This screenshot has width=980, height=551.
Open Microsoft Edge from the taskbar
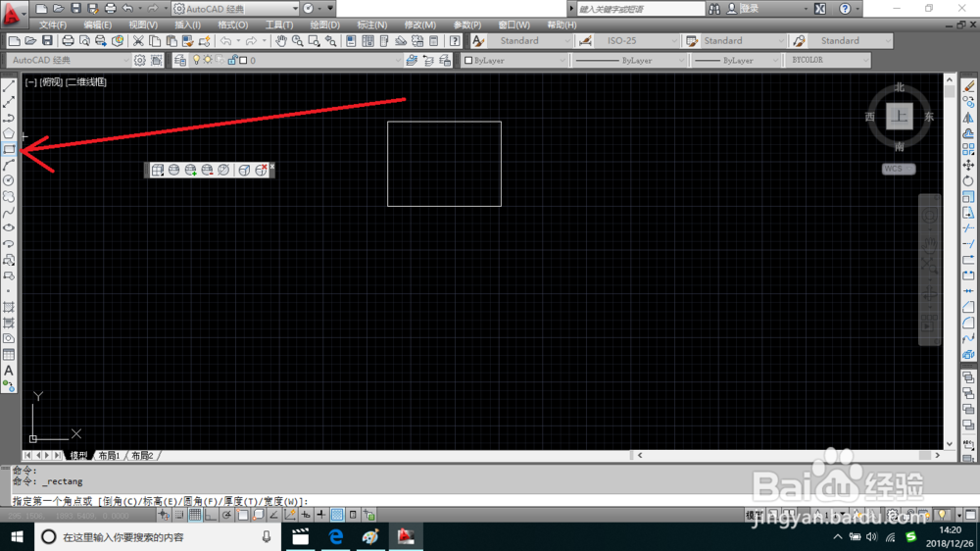pos(335,536)
